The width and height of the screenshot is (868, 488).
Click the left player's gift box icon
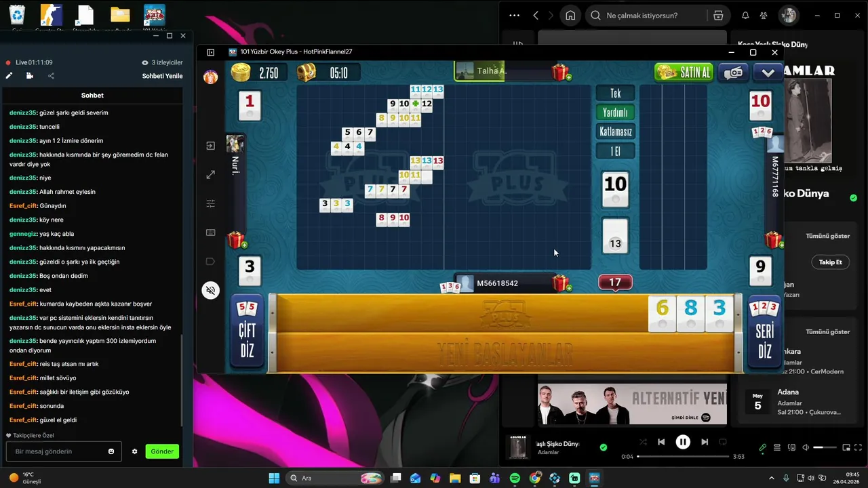click(236, 240)
